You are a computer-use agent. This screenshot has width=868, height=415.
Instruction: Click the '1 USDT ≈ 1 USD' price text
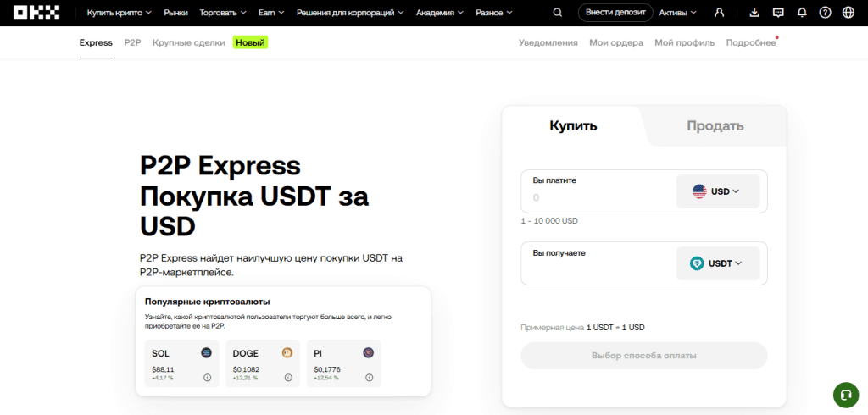615,328
